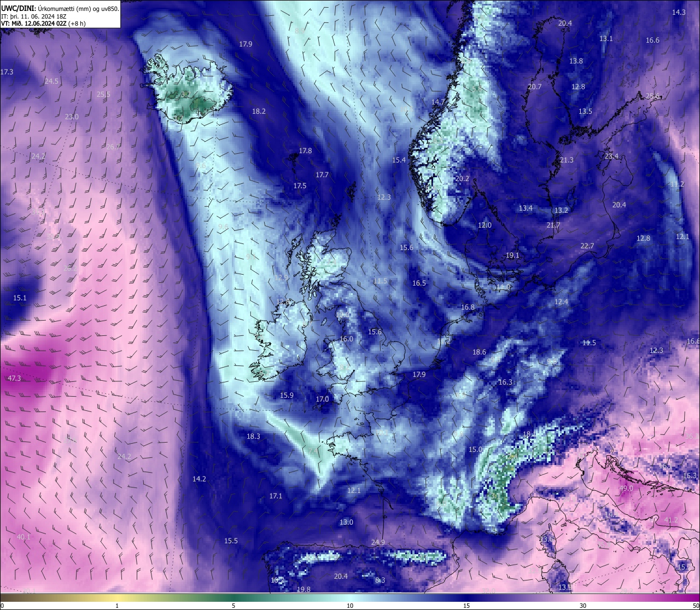Viewport: 700px width, 610px height.
Task: Click the 5 tick on the color scale
Action: pyautogui.click(x=233, y=605)
